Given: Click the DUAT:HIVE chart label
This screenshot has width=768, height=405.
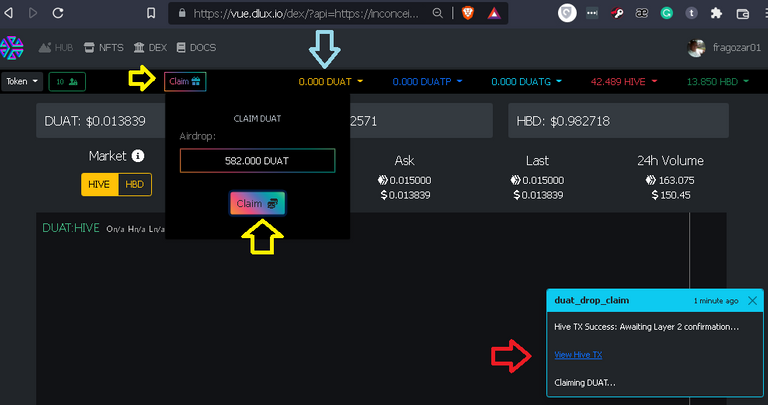Looking at the screenshot, I should coord(71,228).
